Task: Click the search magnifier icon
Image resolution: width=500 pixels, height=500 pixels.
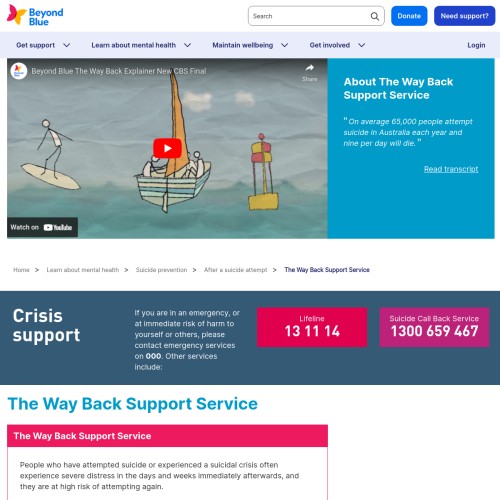Action: [x=375, y=16]
